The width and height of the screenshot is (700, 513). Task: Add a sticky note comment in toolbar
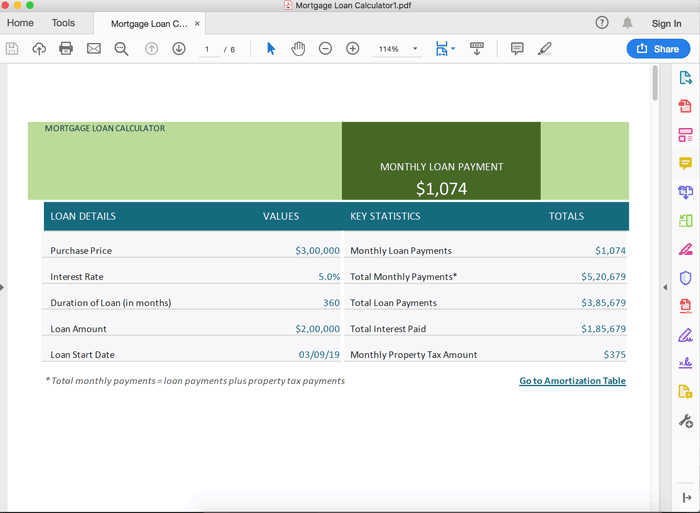pyautogui.click(x=517, y=48)
